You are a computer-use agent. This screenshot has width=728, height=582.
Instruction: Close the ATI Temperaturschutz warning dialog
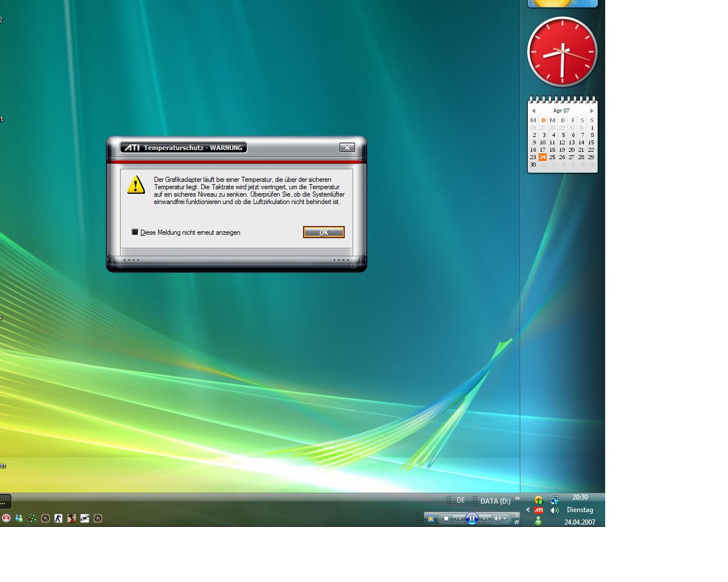(x=347, y=147)
